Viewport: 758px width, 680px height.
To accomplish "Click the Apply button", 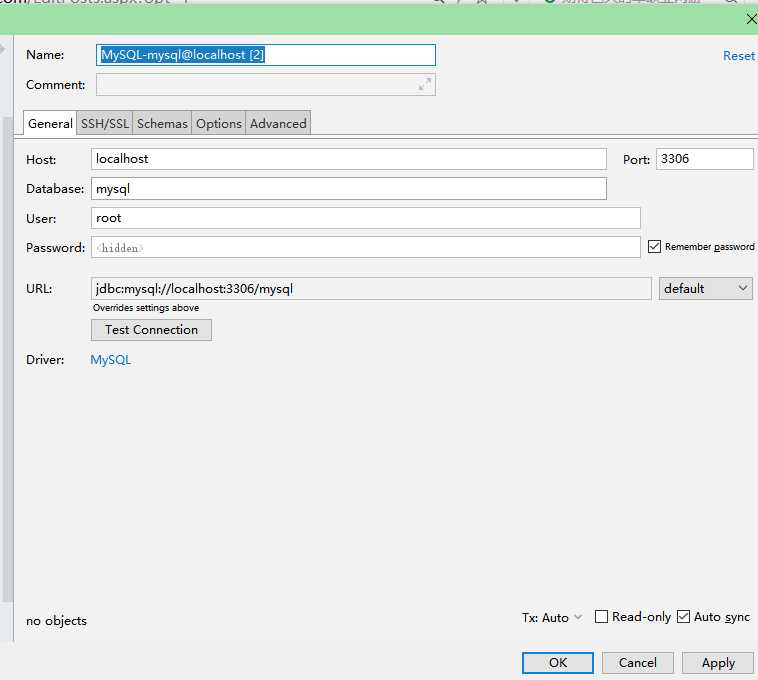I will point(718,663).
